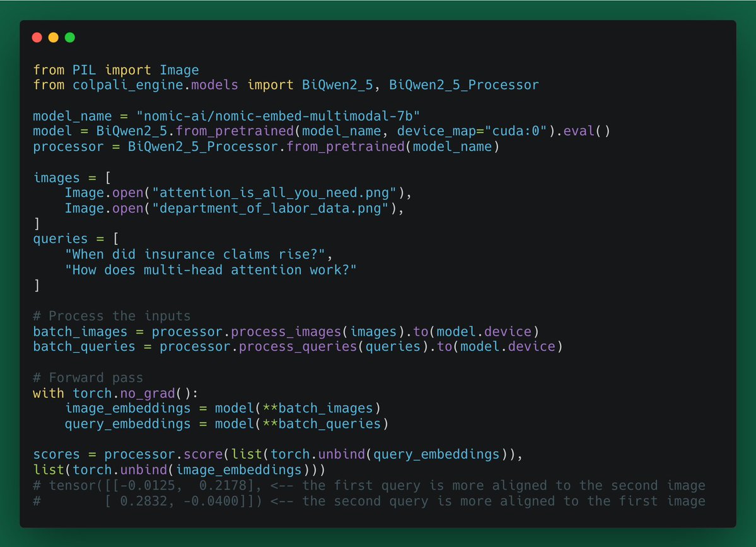Click the yellow minimize window dot
Viewport: 756px width, 547px height.
pos(54,38)
